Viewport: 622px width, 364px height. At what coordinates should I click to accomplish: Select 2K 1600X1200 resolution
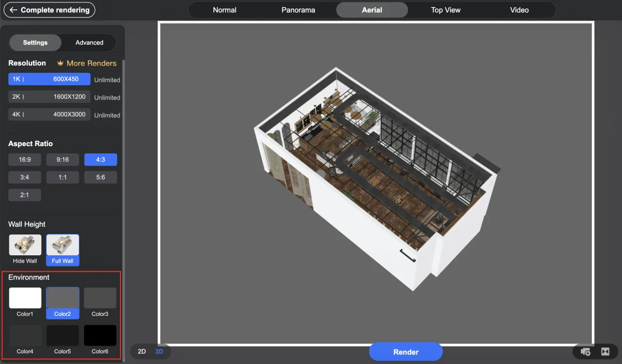coord(49,97)
